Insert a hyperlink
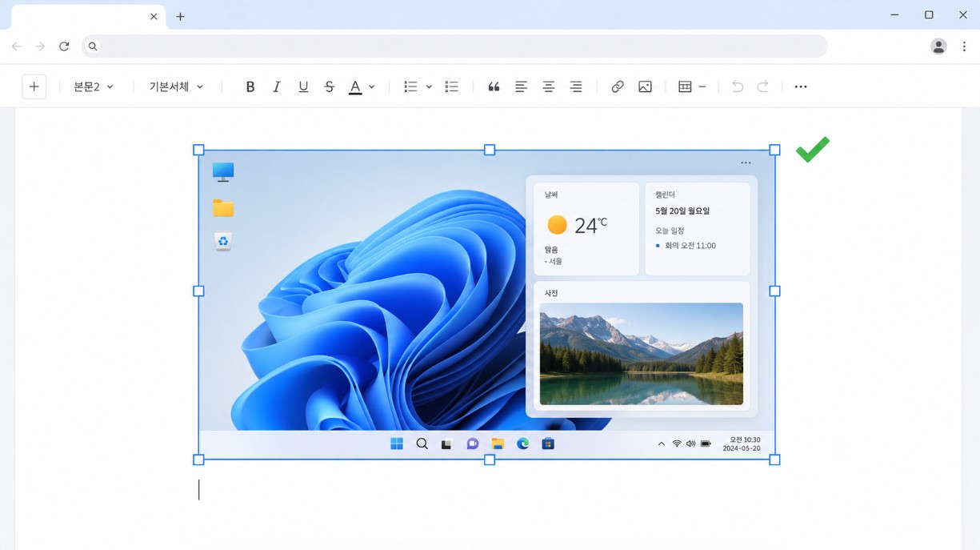This screenshot has width=980, height=550. tap(618, 86)
